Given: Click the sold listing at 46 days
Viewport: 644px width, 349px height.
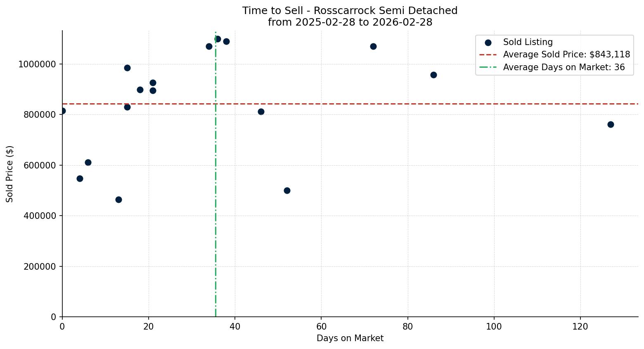Looking at the screenshot, I should coord(261,112).
